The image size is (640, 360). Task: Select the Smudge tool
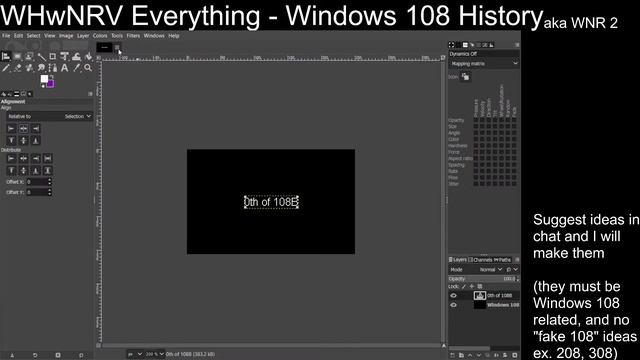41,68
